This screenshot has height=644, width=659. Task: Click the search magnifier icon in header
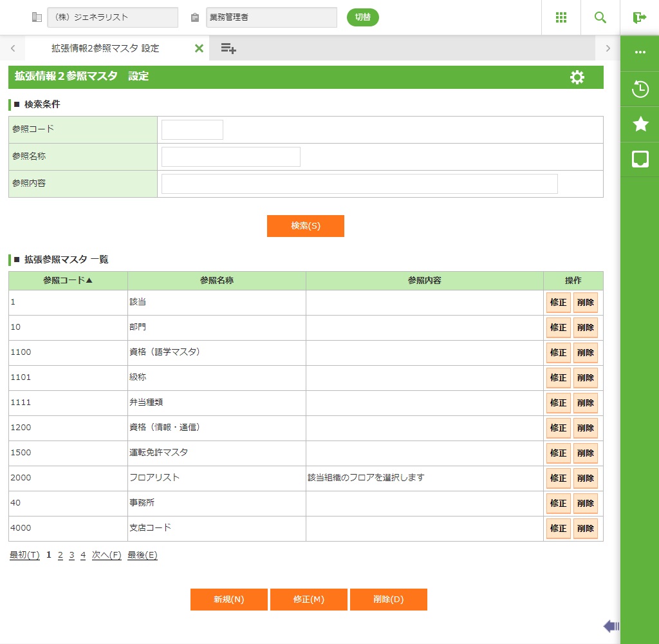pyautogui.click(x=600, y=17)
